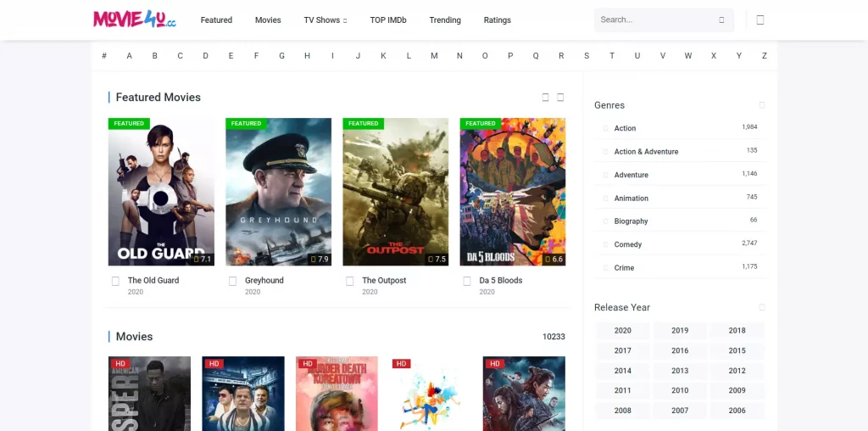Open the Animation genre link
This screenshot has height=431, width=868.
631,199
